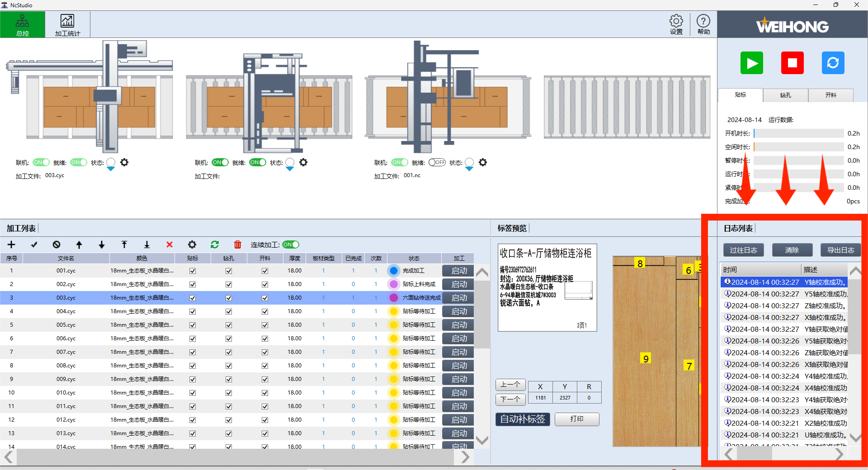
Task: Toggle the 连续加工 continuous processing switch
Action: tap(291, 244)
